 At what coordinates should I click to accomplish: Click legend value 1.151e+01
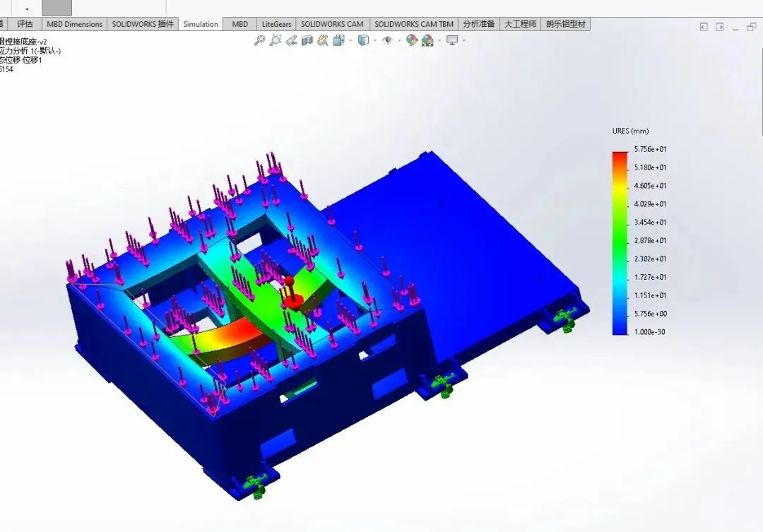point(650,295)
